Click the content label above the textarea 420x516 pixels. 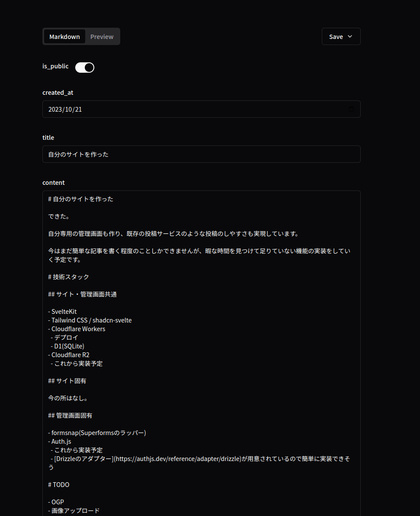click(x=54, y=182)
